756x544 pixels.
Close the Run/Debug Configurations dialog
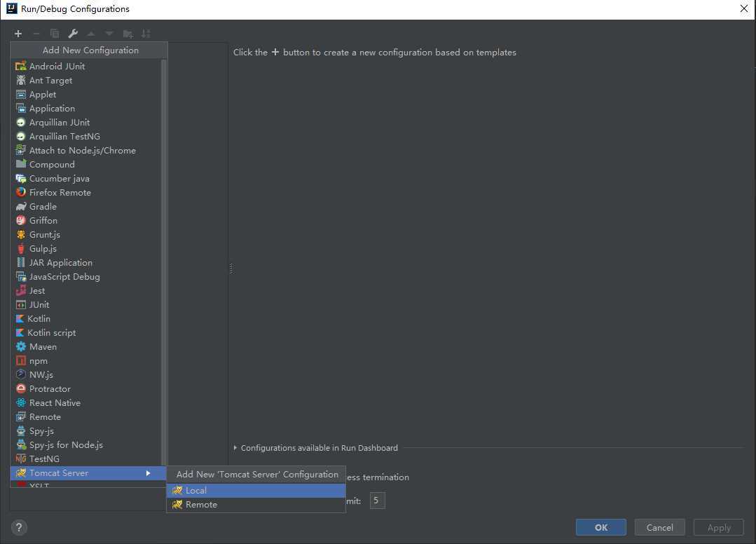click(x=744, y=8)
